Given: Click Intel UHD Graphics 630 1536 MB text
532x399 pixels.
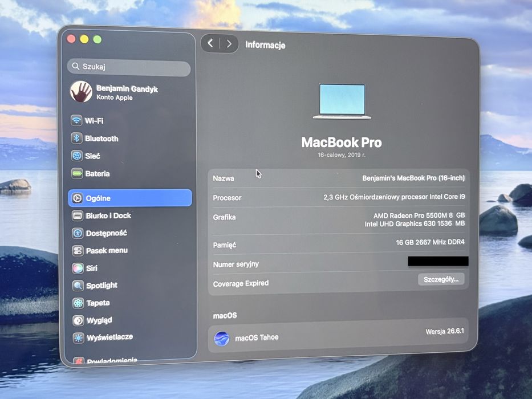Looking at the screenshot, I should [415, 223].
